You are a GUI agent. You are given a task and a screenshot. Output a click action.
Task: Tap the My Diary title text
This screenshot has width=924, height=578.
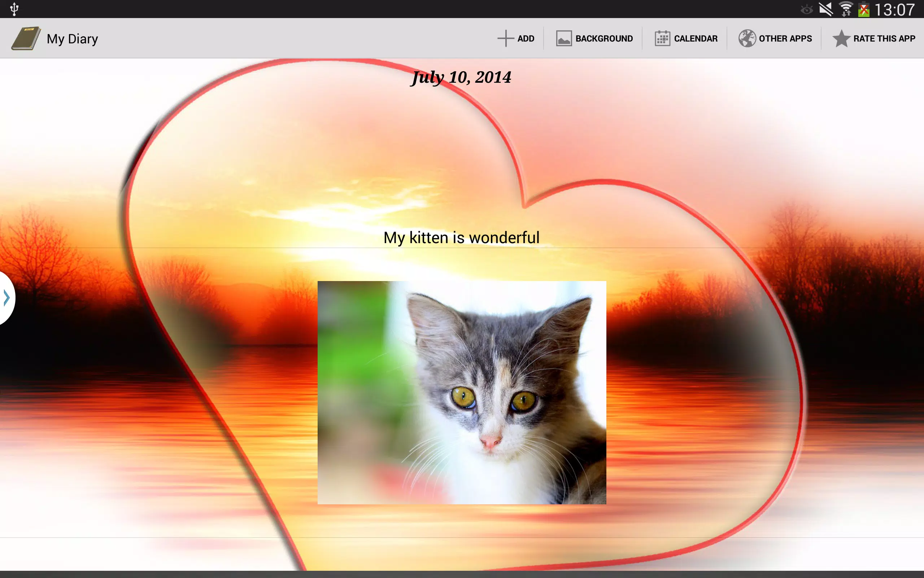[x=72, y=39]
